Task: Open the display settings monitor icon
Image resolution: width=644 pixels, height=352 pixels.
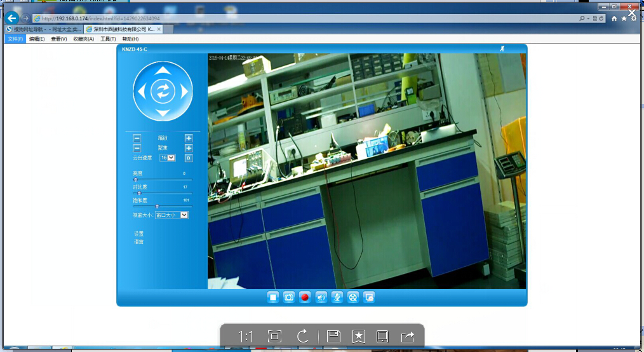Action: pos(369,297)
